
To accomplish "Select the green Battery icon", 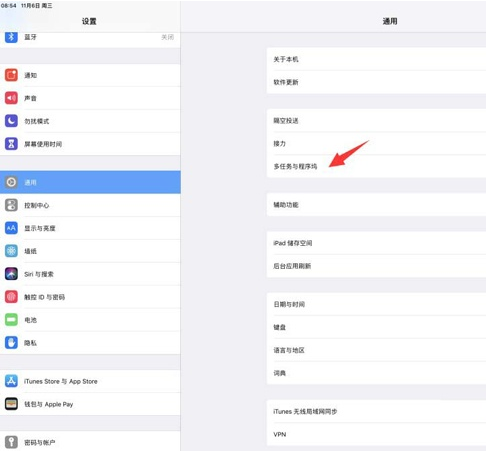I will 11,320.
